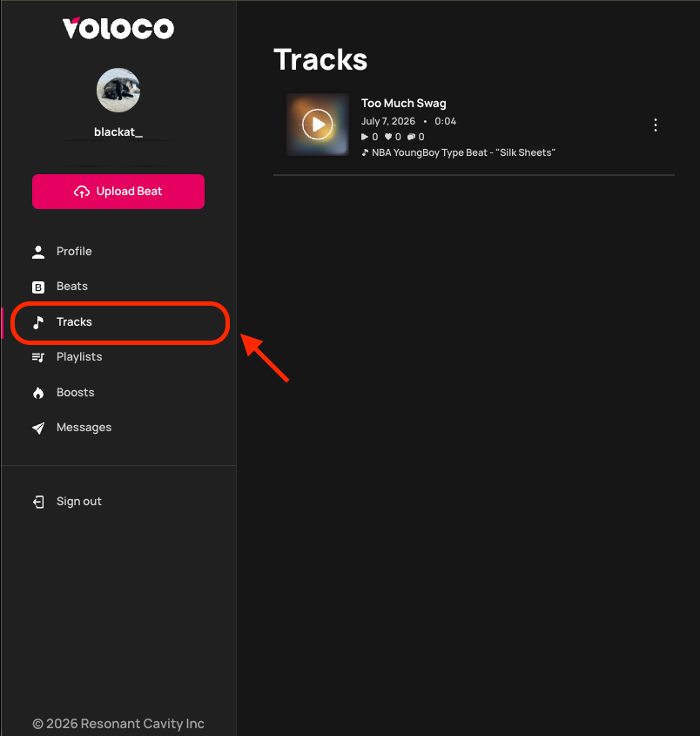Click the cloud upload icon

[82, 192]
